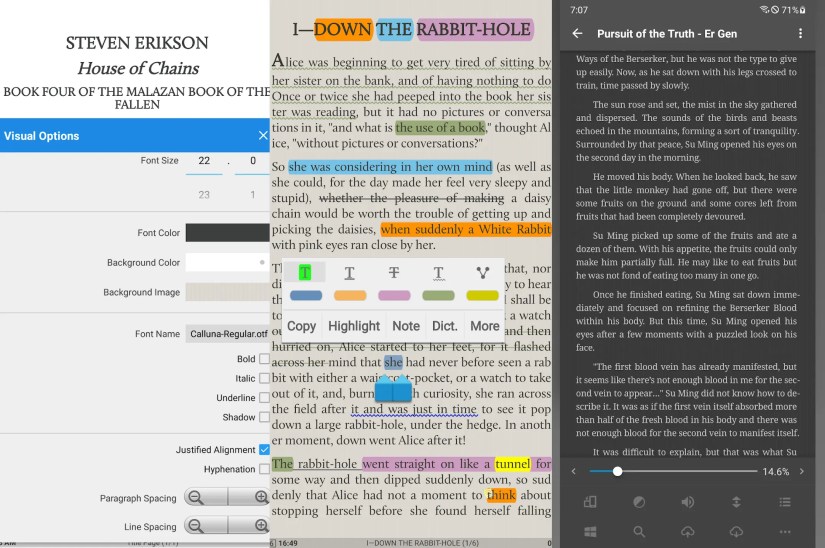Pick the orange highlight color pill
This screenshot has height=548, width=825.
(350, 296)
